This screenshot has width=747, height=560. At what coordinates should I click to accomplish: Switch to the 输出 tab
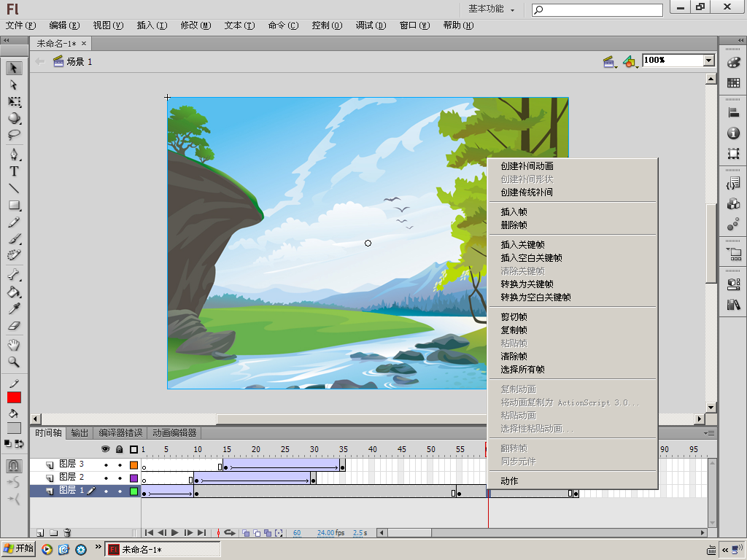(x=80, y=433)
